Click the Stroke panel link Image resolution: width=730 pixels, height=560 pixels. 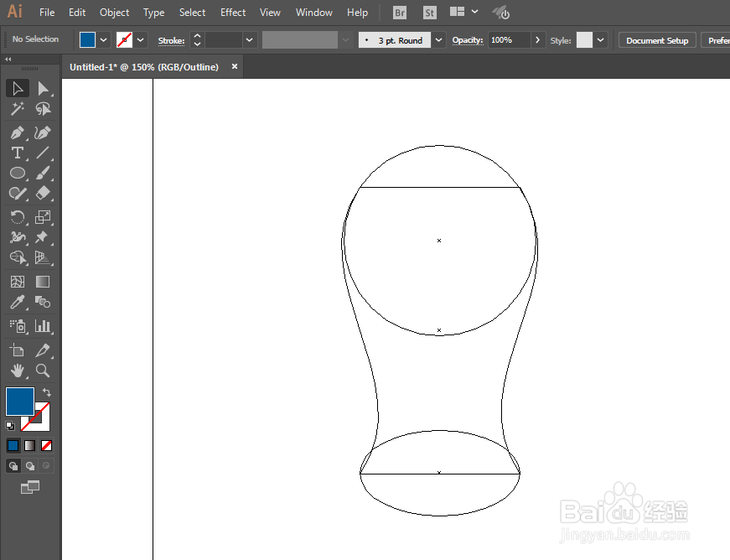[x=171, y=40]
